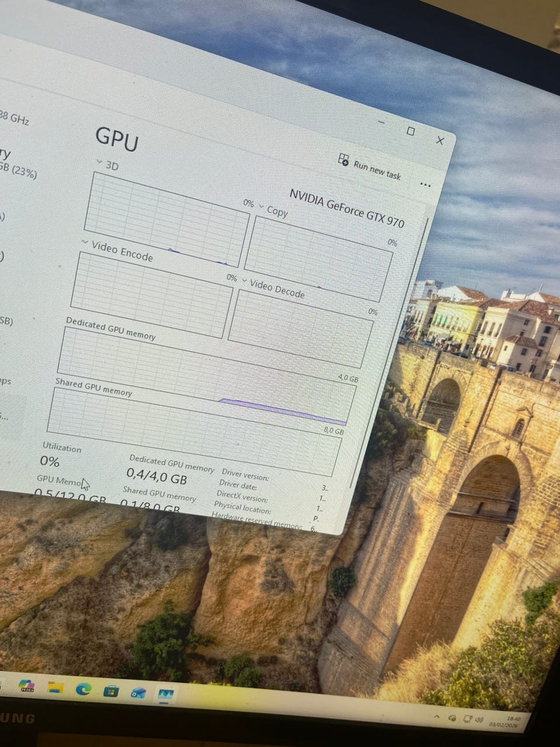Click the 4,0 GB graph scale label
The width and height of the screenshot is (560, 747).
pos(348,378)
